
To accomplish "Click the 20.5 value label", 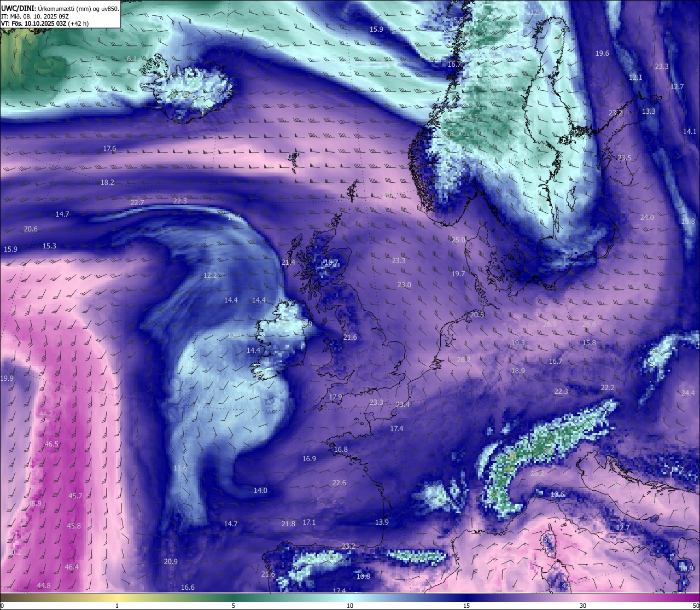I will (477, 315).
